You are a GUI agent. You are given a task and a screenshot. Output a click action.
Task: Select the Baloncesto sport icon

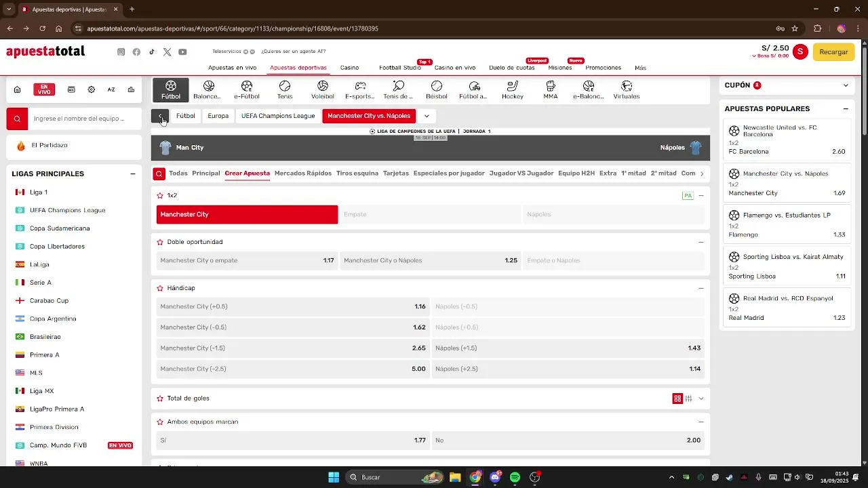(208, 90)
